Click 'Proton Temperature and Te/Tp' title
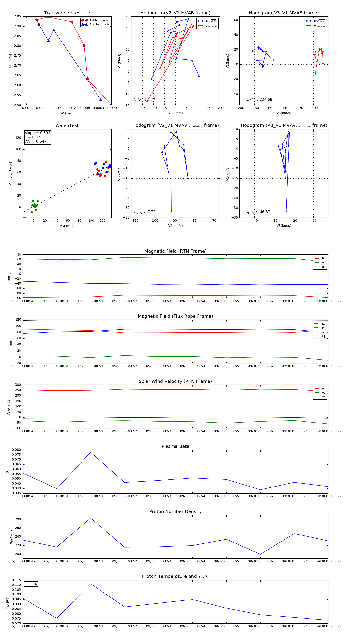The image size is (351, 644). click(x=175, y=576)
